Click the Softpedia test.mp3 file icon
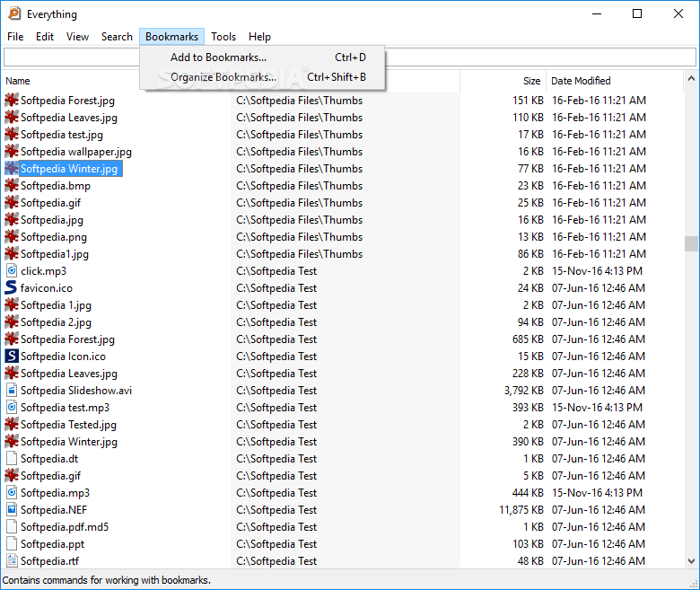Viewport: 700px width, 590px height. pyautogui.click(x=12, y=407)
